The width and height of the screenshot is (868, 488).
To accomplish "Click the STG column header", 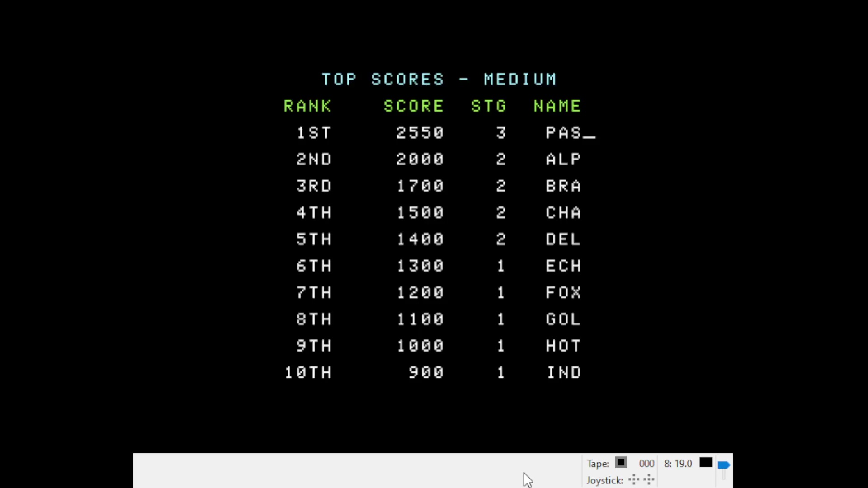I will click(488, 106).
